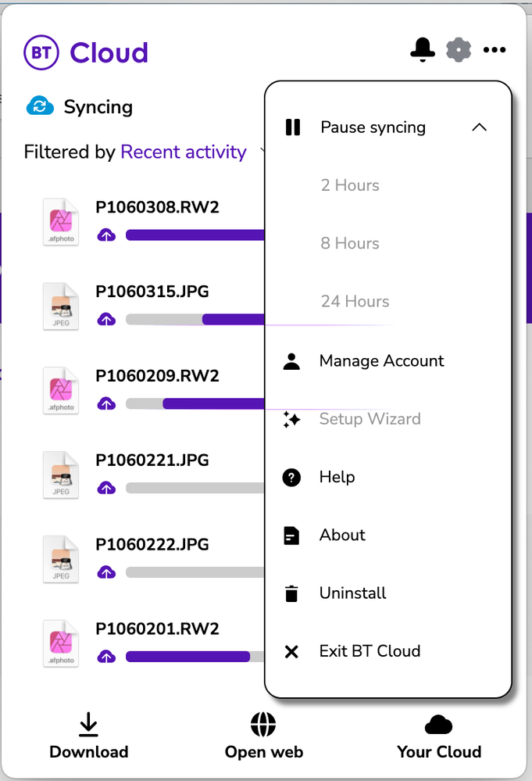Screen dimensions: 532x781
Task: Click the upload arrow next to P1060308.RW2
Action: click(106, 234)
